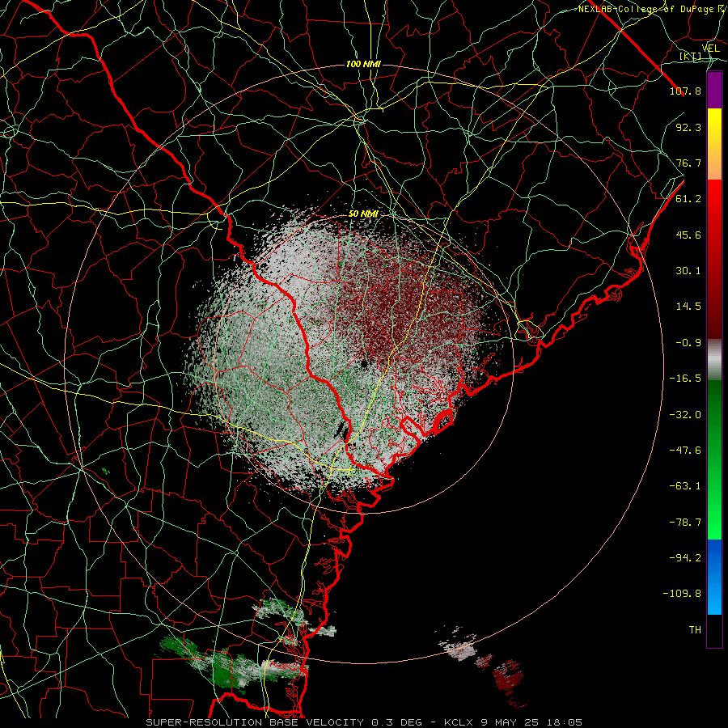
Task: Click the black radar site dot at echo center
Action: coord(364,363)
